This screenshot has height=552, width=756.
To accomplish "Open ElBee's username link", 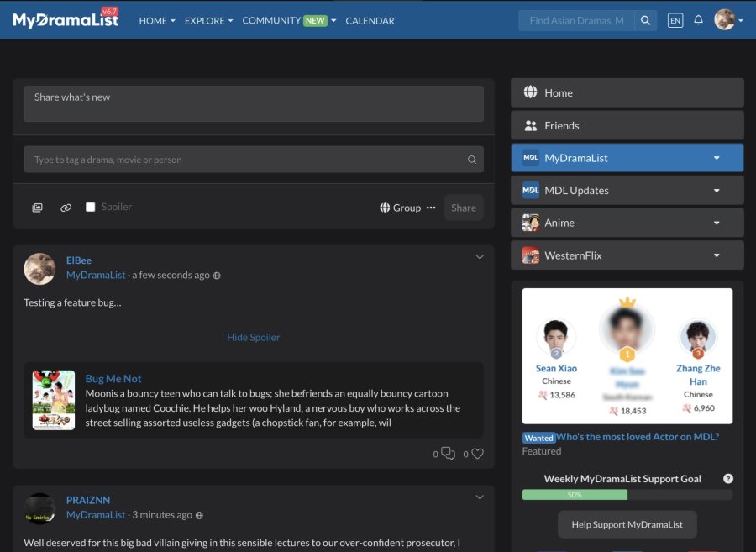I will point(79,260).
